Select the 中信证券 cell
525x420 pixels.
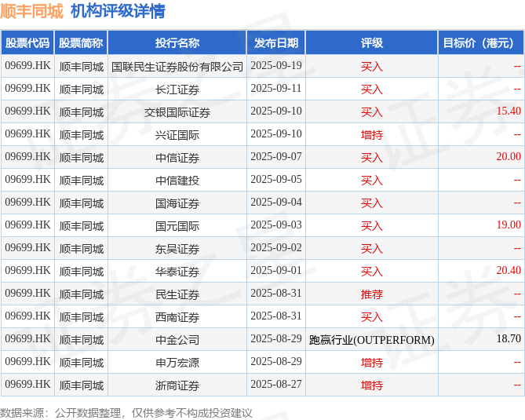[177, 158]
